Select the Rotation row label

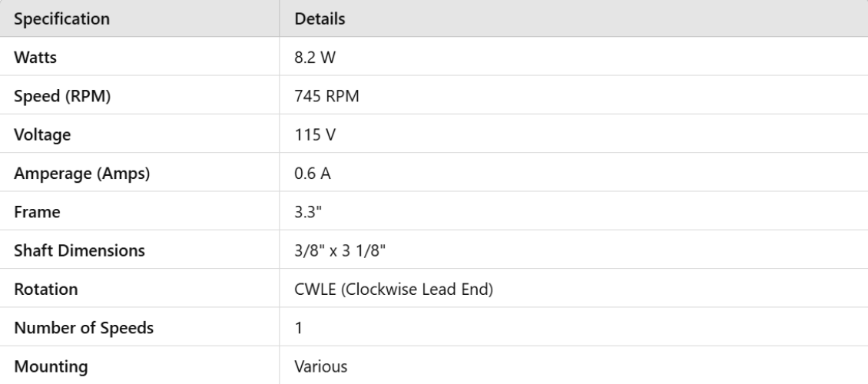click(43, 289)
